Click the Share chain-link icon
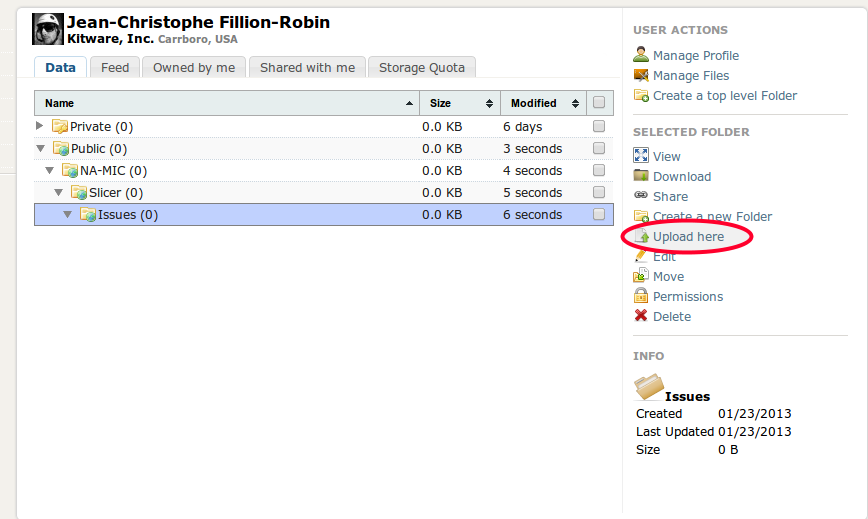 tap(641, 196)
